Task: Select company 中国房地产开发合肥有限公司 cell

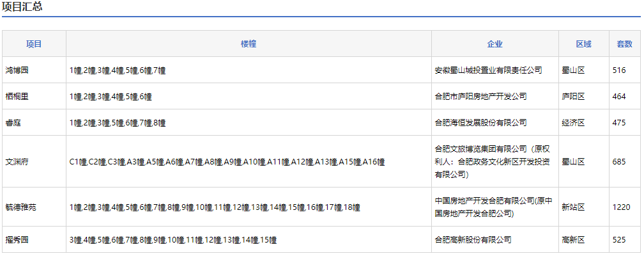Action: point(495,207)
